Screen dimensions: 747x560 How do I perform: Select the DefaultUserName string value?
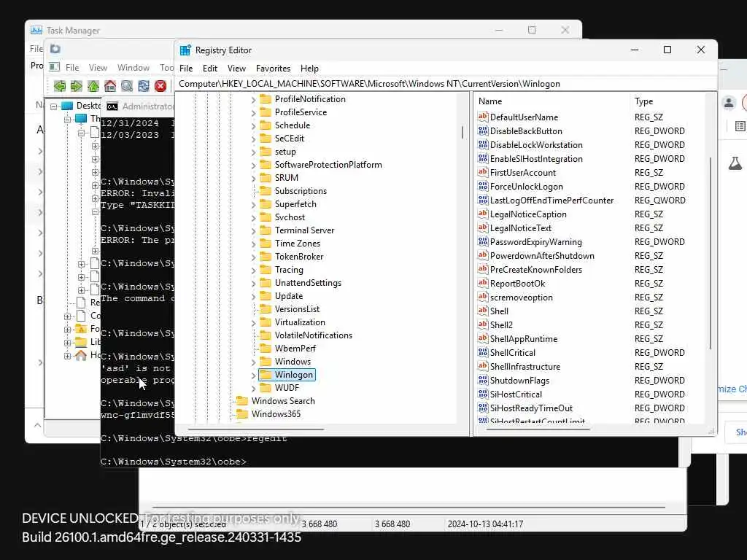524,117
